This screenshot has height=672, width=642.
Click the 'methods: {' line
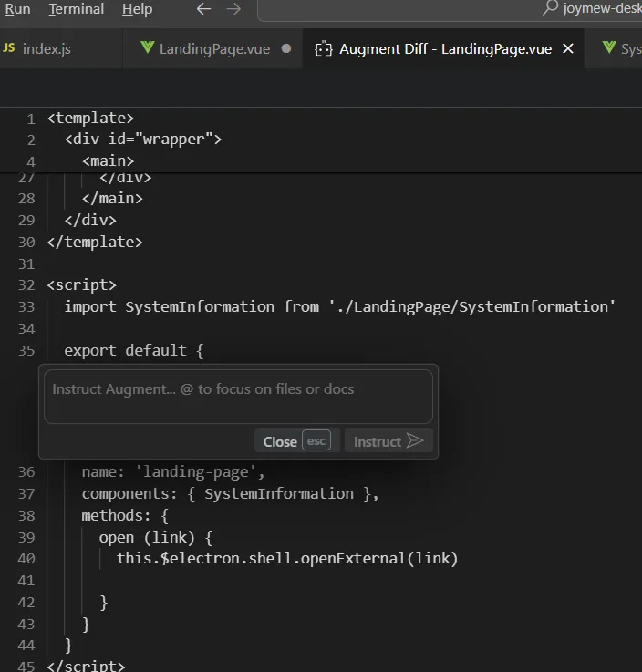click(125, 515)
